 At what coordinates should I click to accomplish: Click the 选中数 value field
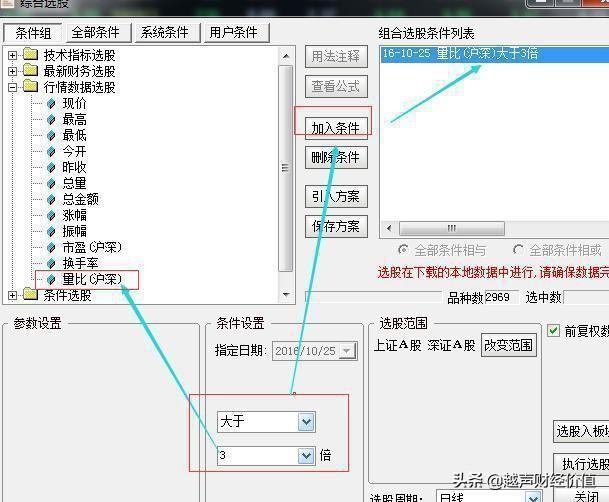(x=586, y=297)
